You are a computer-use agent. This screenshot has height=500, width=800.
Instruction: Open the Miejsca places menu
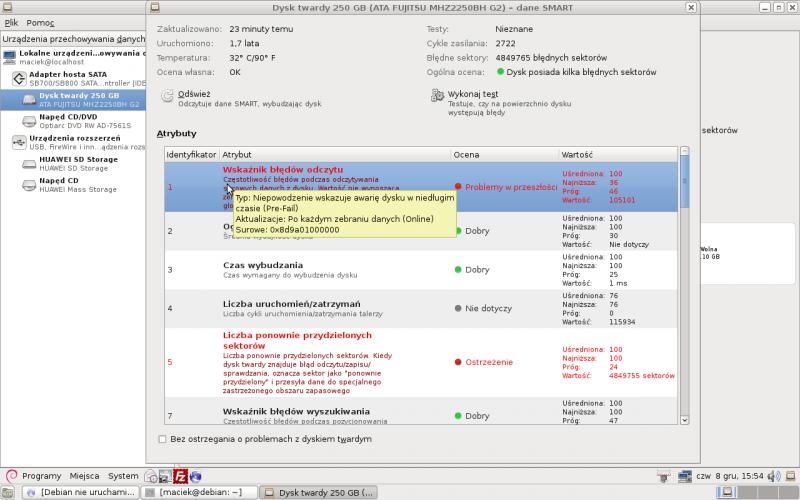pyautogui.click(x=84, y=476)
